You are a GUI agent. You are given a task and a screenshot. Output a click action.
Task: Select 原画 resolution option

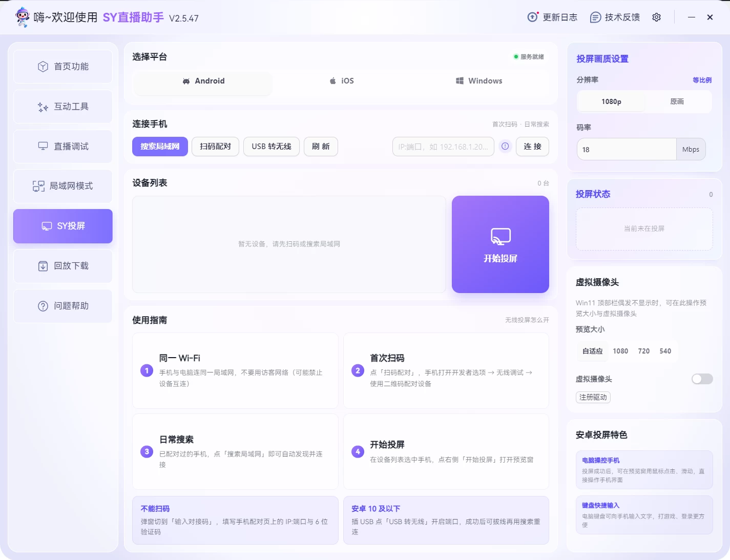click(x=677, y=102)
